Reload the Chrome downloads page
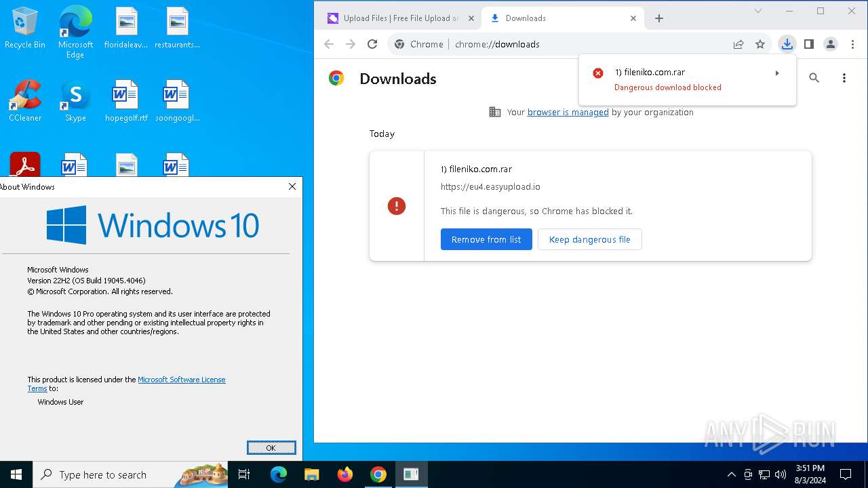The width and height of the screenshot is (868, 488). 372,44
